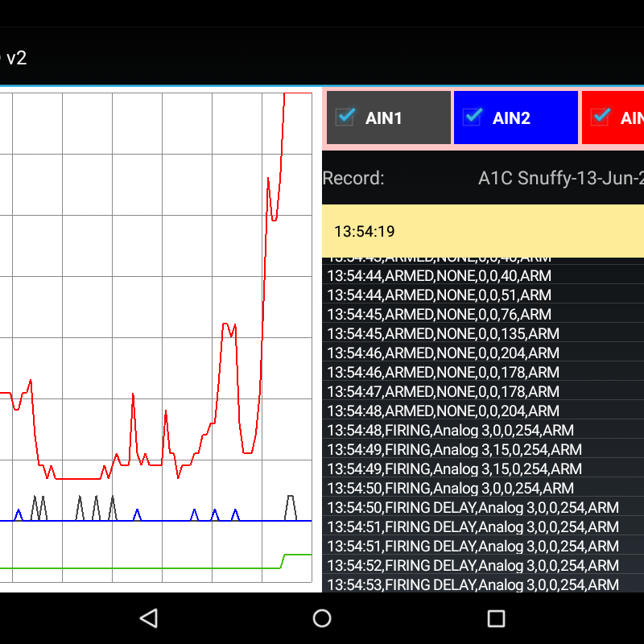Image resolution: width=644 pixels, height=644 pixels.
Task: Tap the yellow 13:54:19 timestamp field
Action: (x=483, y=231)
